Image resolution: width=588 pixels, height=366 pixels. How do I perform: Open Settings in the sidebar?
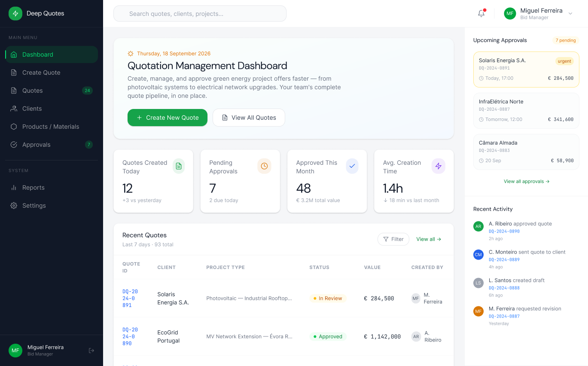pos(52,206)
